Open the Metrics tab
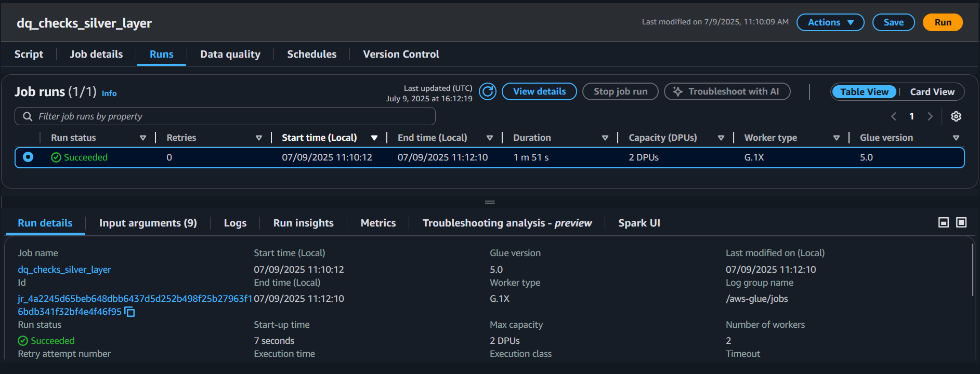This screenshot has height=374, width=980. [378, 223]
